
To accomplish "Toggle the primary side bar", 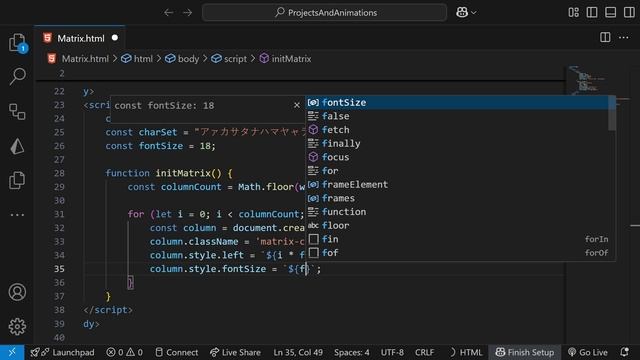I will coord(592,13).
